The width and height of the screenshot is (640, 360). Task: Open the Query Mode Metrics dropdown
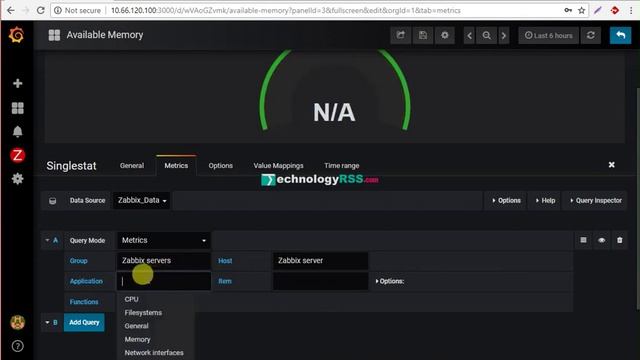tap(164, 240)
